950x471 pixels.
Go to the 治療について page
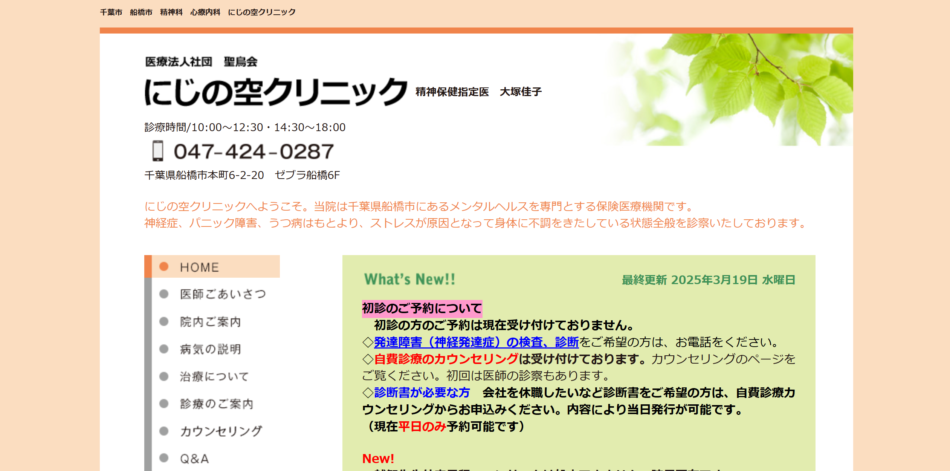pos(214,377)
